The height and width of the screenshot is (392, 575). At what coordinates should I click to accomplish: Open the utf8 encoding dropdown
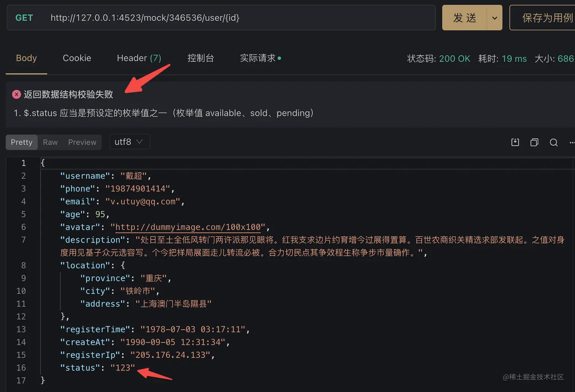click(x=129, y=142)
